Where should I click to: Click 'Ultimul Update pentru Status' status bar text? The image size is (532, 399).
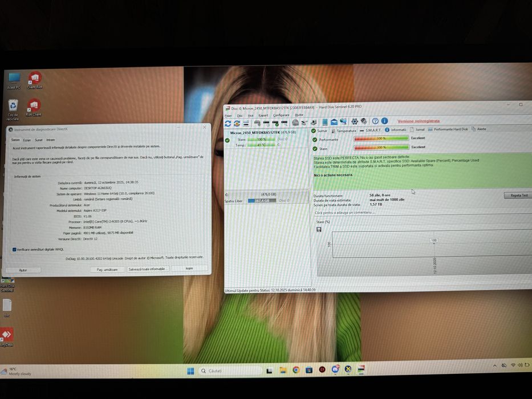pyautogui.click(x=270, y=290)
